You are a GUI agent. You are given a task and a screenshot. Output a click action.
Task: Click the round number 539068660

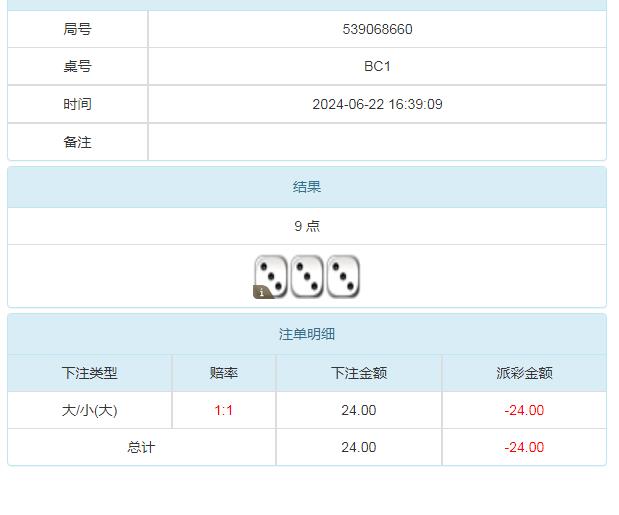point(377,29)
